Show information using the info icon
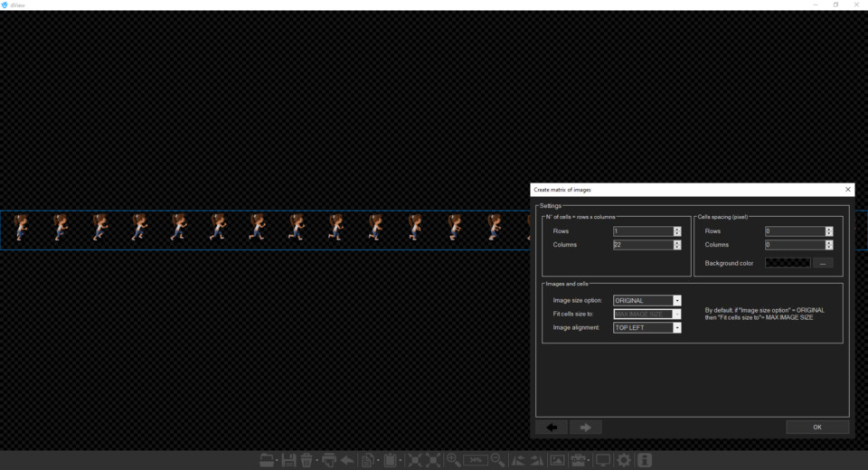868x470 pixels. (645, 460)
